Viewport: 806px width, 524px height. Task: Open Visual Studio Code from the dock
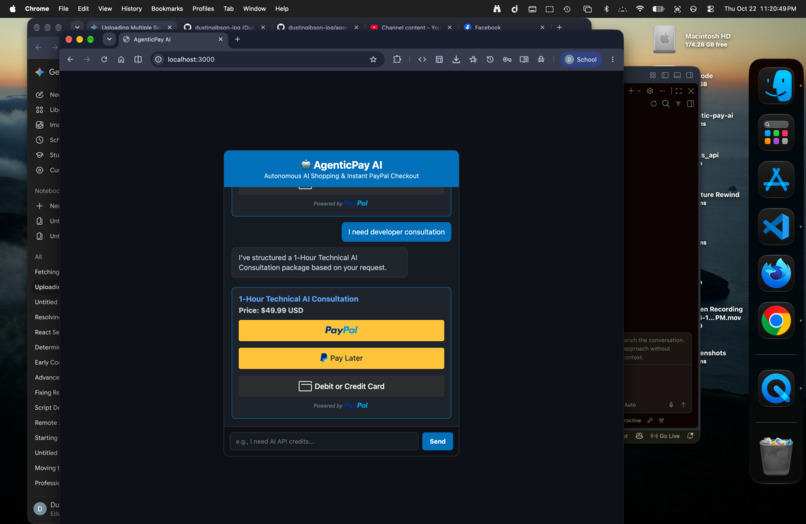click(x=776, y=226)
